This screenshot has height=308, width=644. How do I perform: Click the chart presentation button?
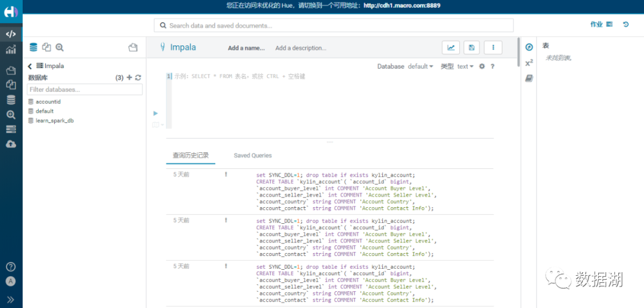[451, 48]
